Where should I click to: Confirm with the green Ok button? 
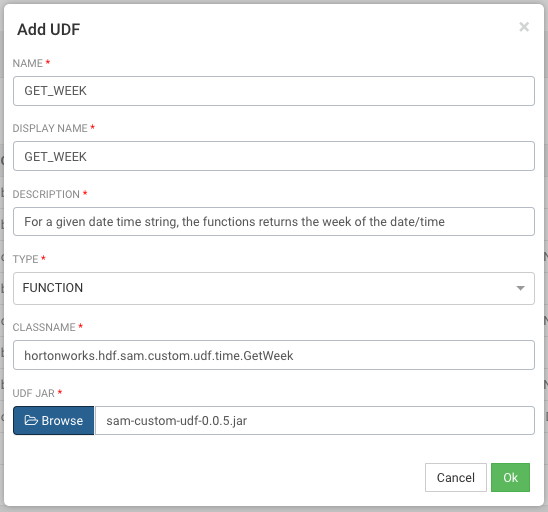point(510,477)
